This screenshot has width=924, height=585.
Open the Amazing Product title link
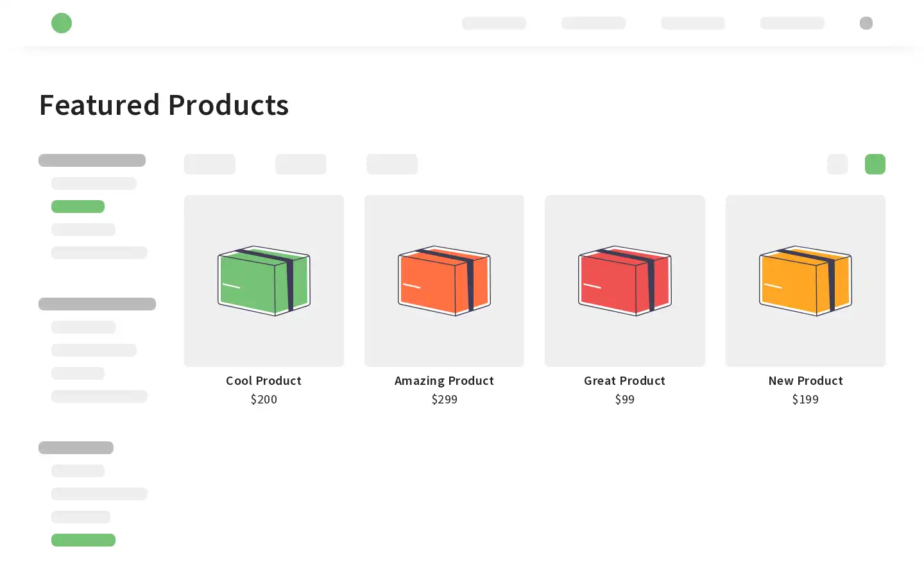pos(444,380)
